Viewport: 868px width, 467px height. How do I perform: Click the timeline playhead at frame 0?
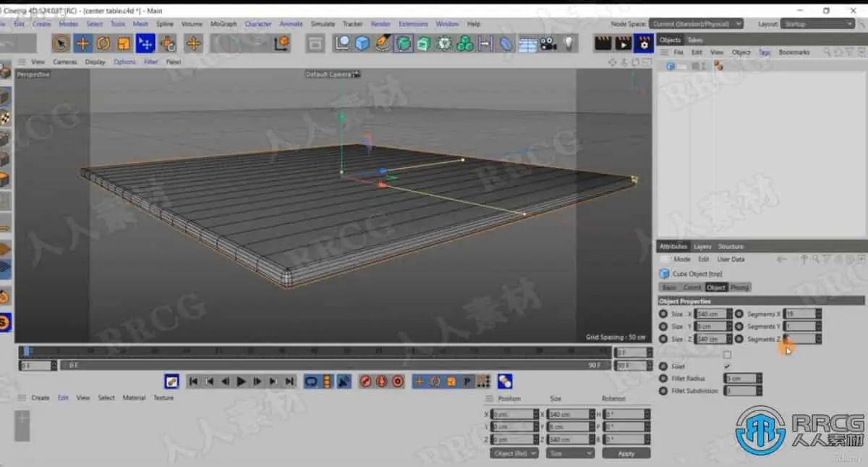click(26, 351)
